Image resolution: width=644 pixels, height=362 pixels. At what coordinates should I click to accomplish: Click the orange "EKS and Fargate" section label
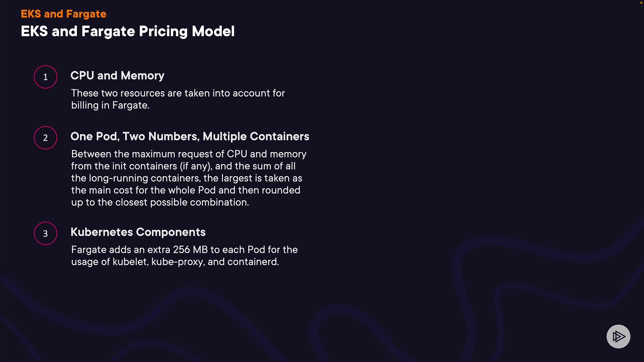pos(63,14)
